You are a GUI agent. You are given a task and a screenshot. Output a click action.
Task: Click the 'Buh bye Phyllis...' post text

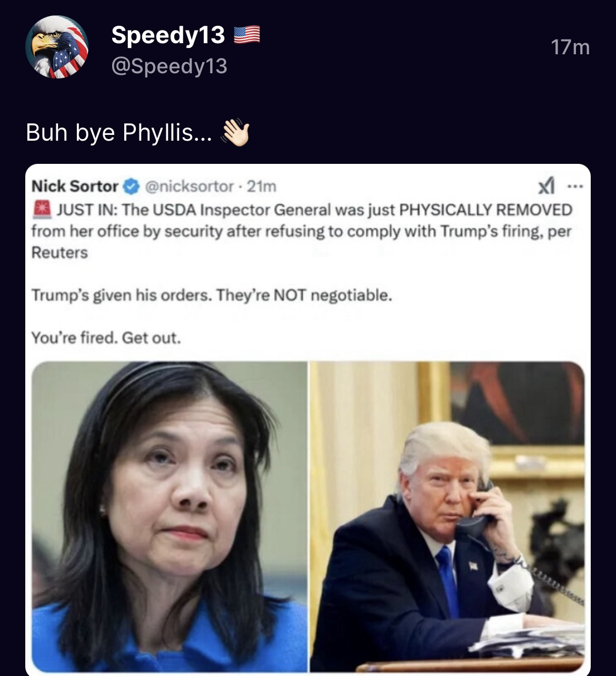[119, 132]
